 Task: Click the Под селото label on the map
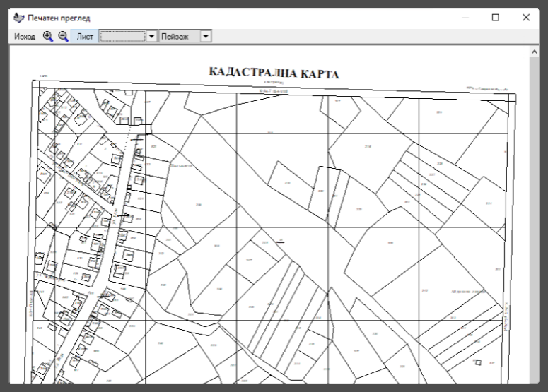[181, 165]
